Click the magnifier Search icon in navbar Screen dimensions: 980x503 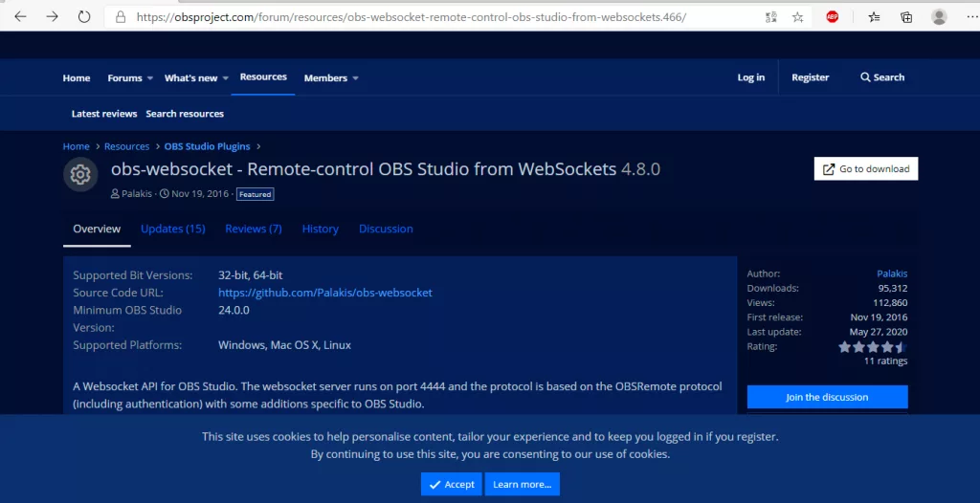[865, 77]
